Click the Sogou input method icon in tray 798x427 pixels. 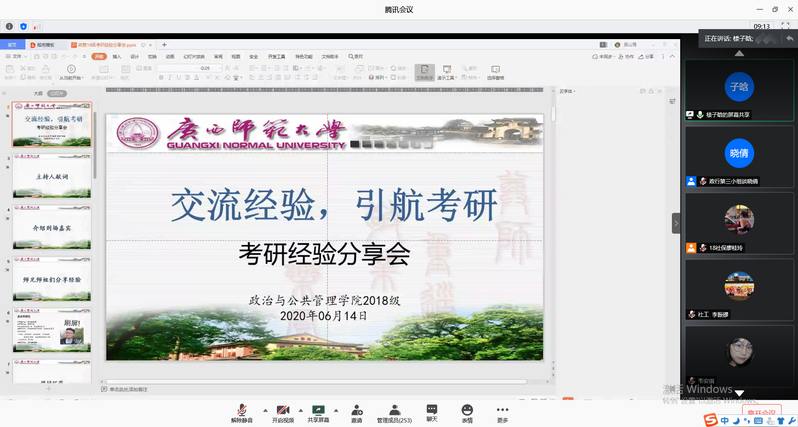[x=711, y=420]
